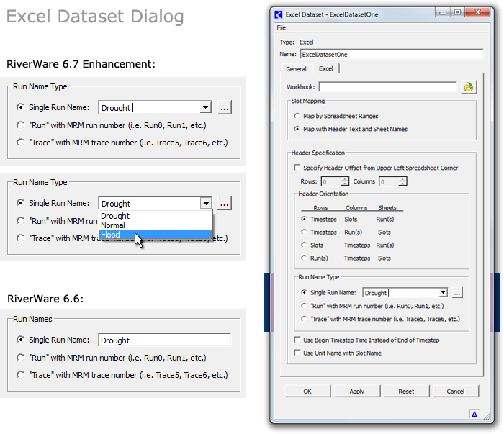Image resolution: width=504 pixels, height=434 pixels.
Task: Choose Drought in the open dropdown list
Action: click(156, 216)
